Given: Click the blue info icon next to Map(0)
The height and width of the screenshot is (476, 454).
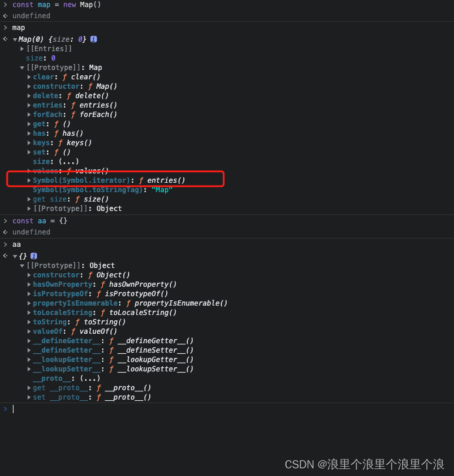Looking at the screenshot, I should [93, 39].
